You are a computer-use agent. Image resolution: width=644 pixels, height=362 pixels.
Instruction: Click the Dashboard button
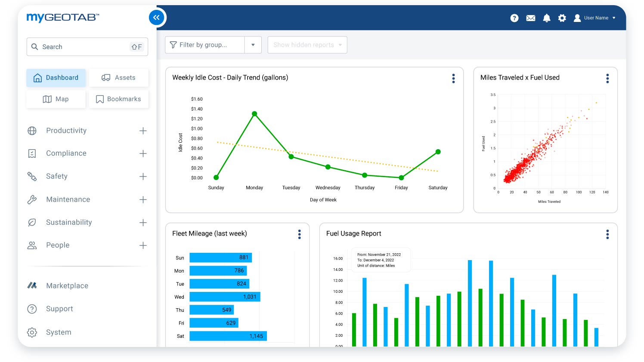[x=56, y=77]
